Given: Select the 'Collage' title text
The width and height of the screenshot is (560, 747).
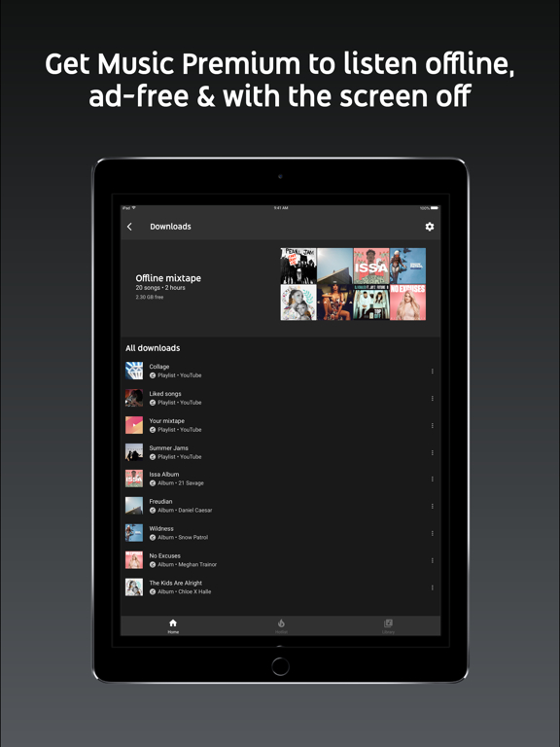Looking at the screenshot, I should pyautogui.click(x=159, y=367).
